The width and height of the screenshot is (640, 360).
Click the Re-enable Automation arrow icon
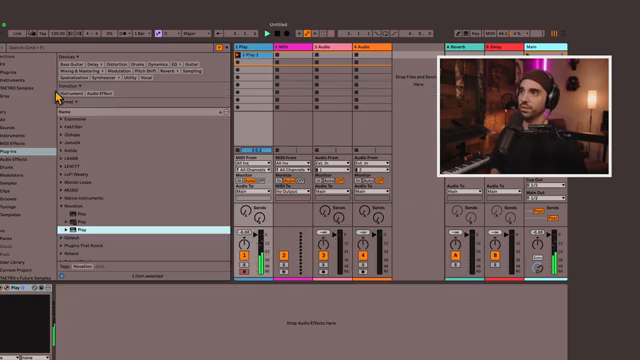click(x=315, y=33)
